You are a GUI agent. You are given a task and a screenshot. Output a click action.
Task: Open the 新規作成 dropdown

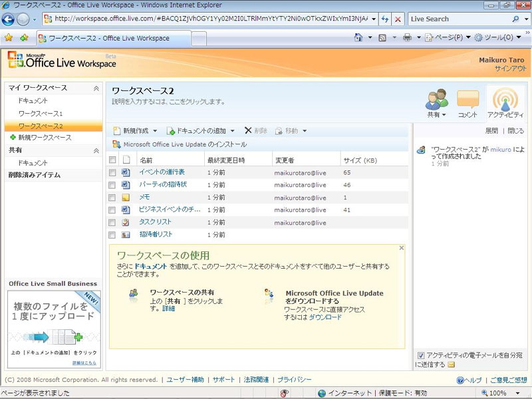(x=155, y=131)
